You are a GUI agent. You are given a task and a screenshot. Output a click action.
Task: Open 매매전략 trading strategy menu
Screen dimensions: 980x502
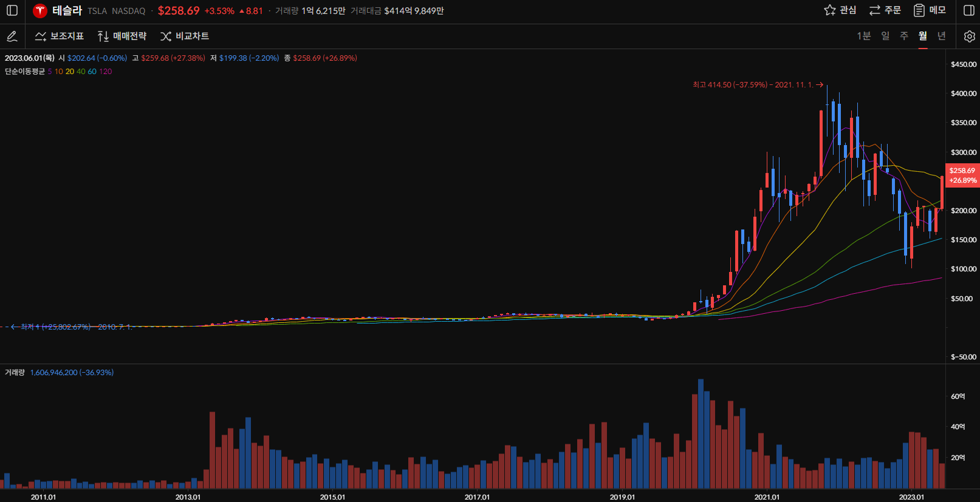click(122, 36)
